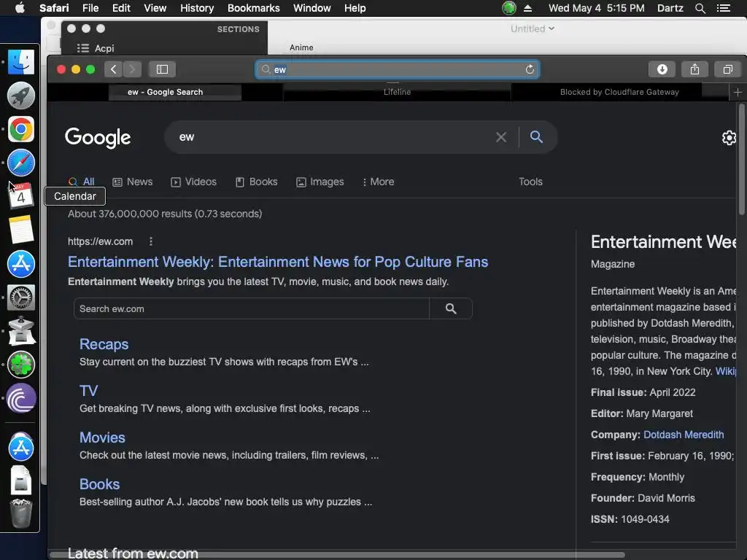Switch to Books results tab
The width and height of the screenshot is (747, 560).
click(256, 182)
